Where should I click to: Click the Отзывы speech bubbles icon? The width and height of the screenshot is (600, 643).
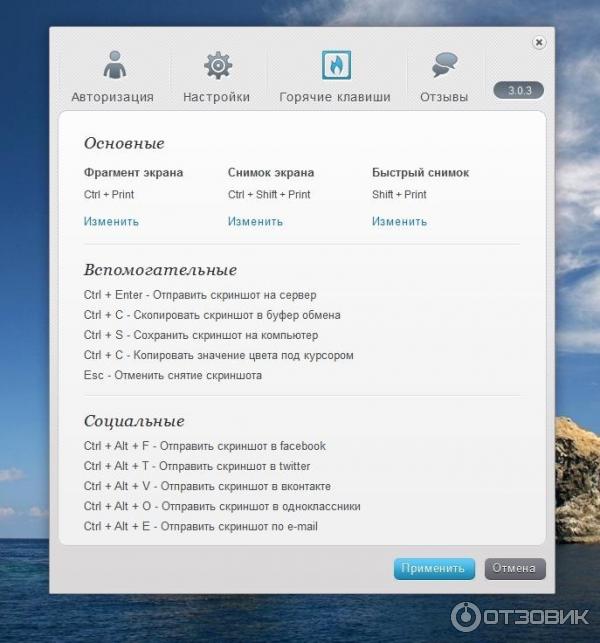(444, 66)
